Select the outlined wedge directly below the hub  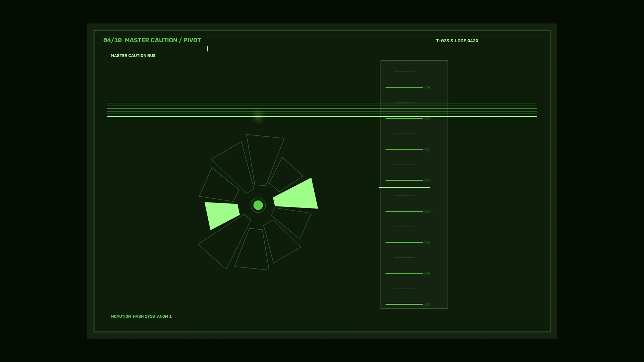pos(252,250)
